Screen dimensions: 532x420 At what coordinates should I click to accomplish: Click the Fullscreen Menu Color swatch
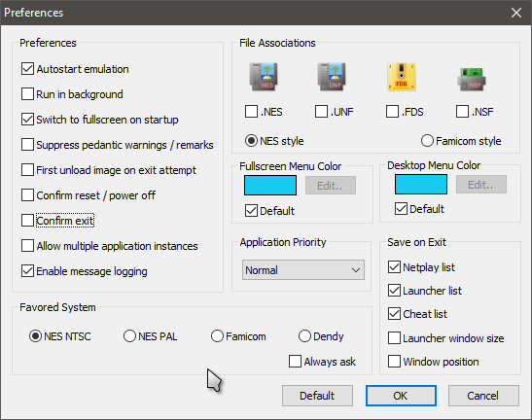point(270,186)
